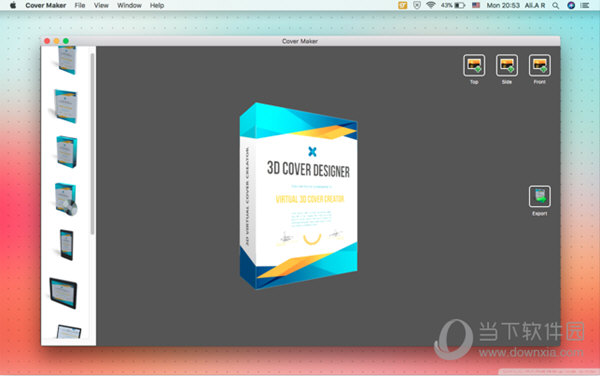Open the Help menu

tap(157, 5)
